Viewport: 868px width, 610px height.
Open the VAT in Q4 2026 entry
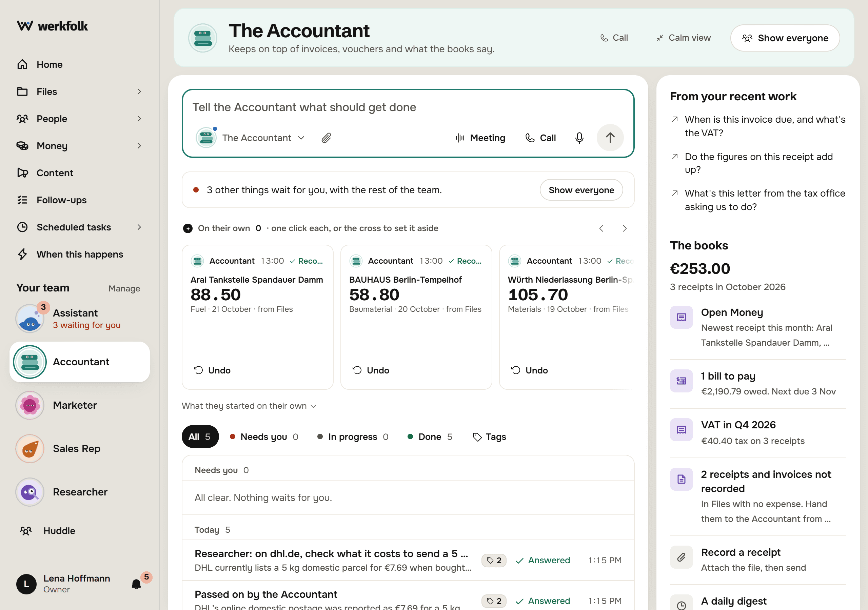pyautogui.click(x=758, y=432)
